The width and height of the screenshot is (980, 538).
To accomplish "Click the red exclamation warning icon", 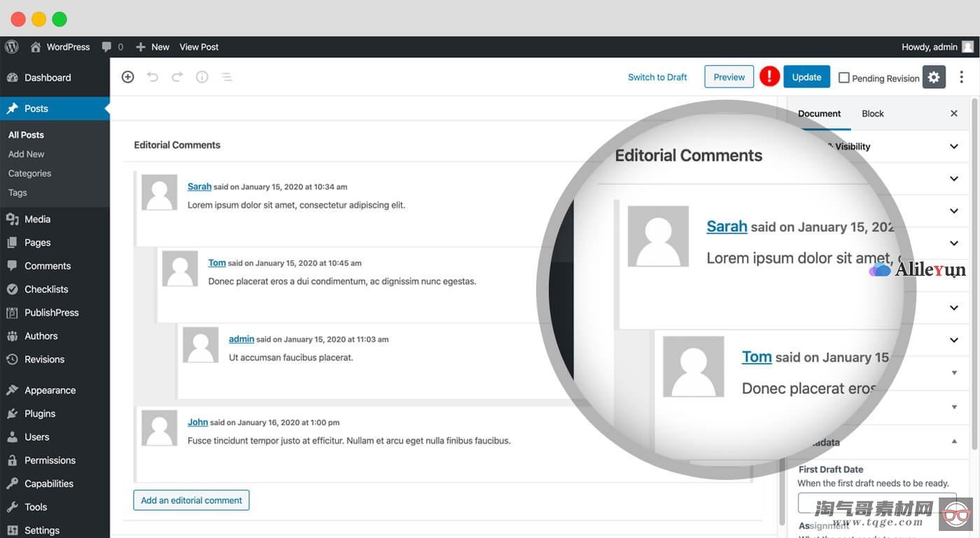I will click(x=770, y=77).
